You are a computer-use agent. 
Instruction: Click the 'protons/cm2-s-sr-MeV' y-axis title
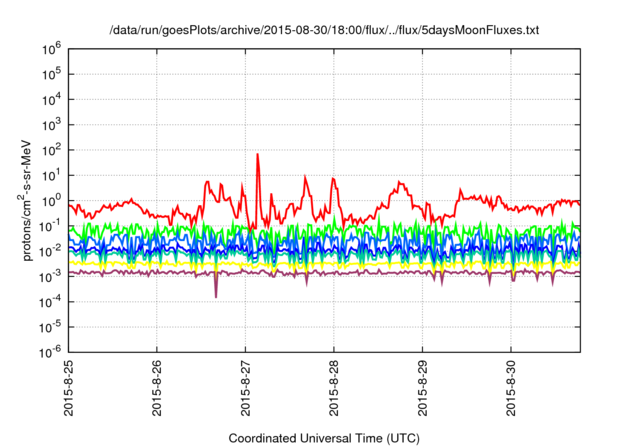(x=25, y=200)
